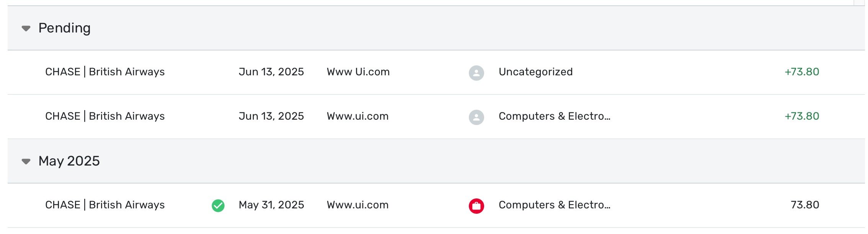Click the +73.80 amount in the Uncategorized row

point(802,72)
